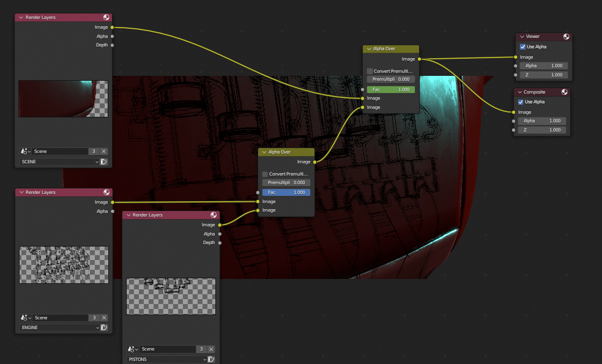Collapse the Composite node with its header arrow

[x=519, y=92]
